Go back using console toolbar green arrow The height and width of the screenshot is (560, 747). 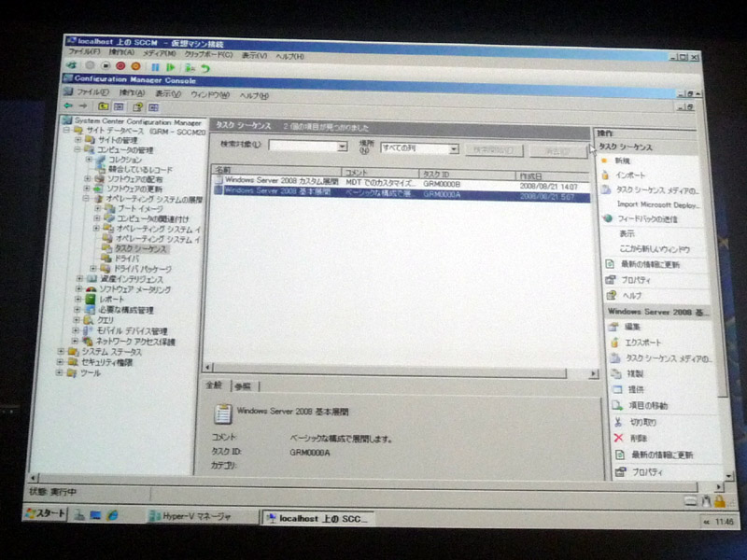[x=68, y=105]
